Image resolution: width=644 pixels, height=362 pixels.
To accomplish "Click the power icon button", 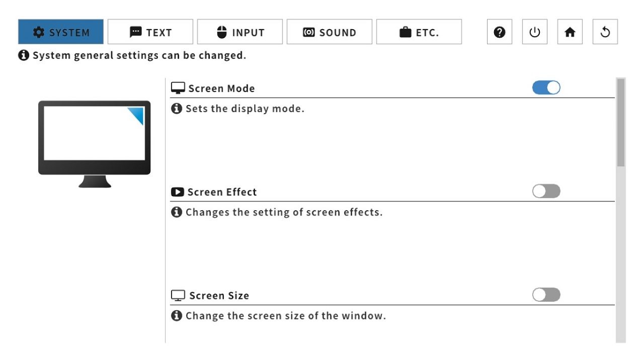I will [x=535, y=32].
